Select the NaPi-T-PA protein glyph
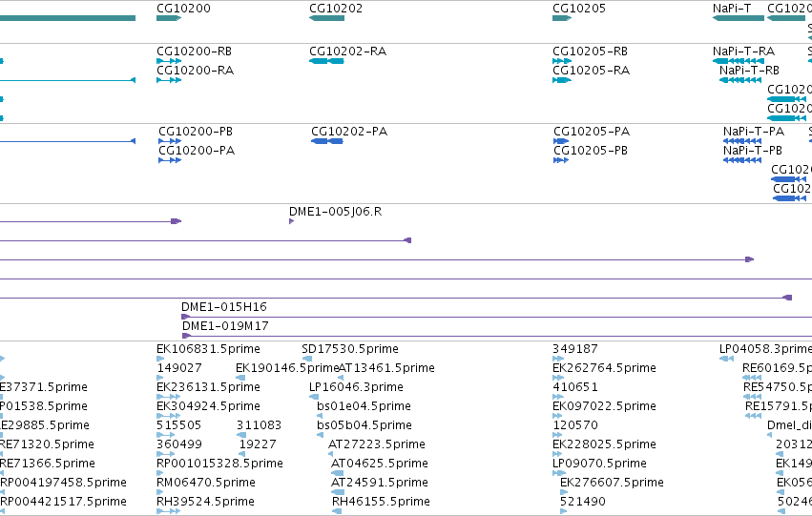The image size is (812, 516). coord(742,141)
